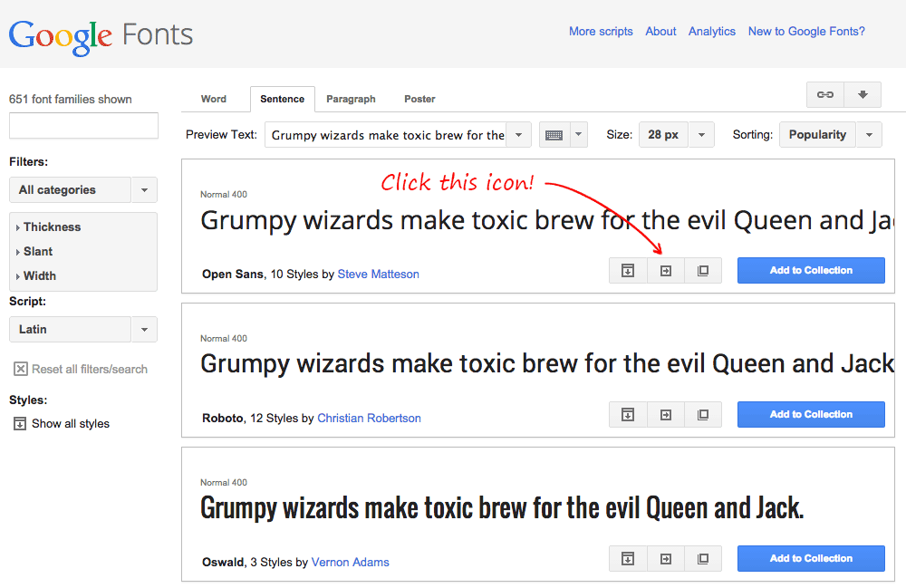The height and width of the screenshot is (588, 906).
Task: Click the download arrow icon button
Action: pyautogui.click(x=863, y=95)
